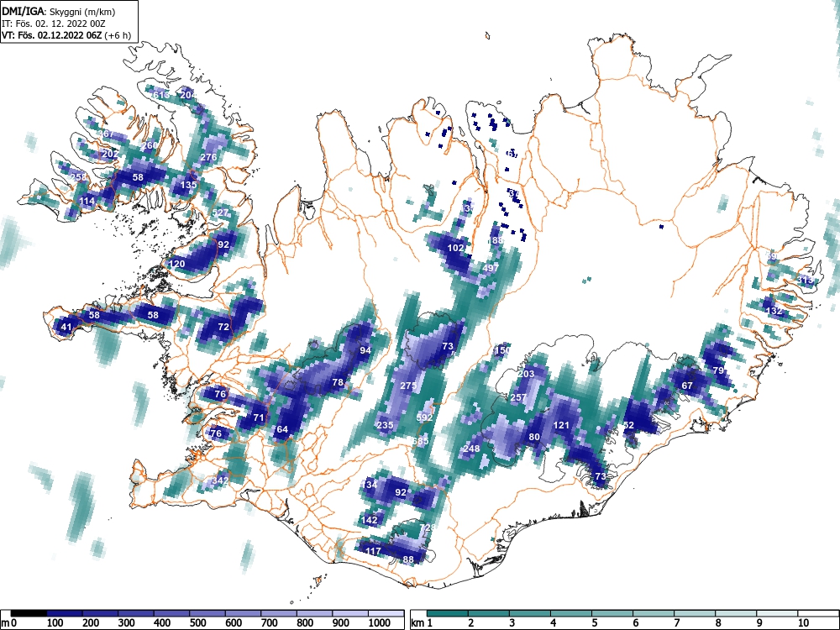Click the visibility value '114' on the map
The image size is (840, 630).
[x=87, y=202]
